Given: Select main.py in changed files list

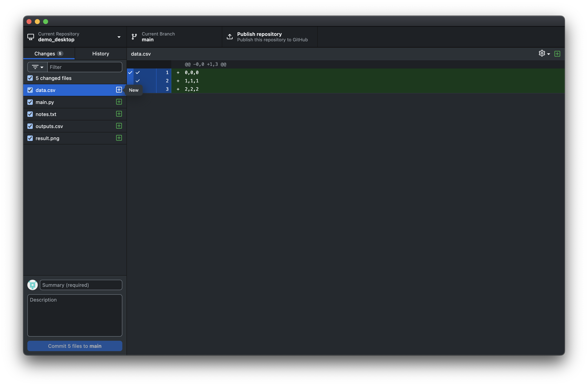Looking at the screenshot, I should point(75,102).
